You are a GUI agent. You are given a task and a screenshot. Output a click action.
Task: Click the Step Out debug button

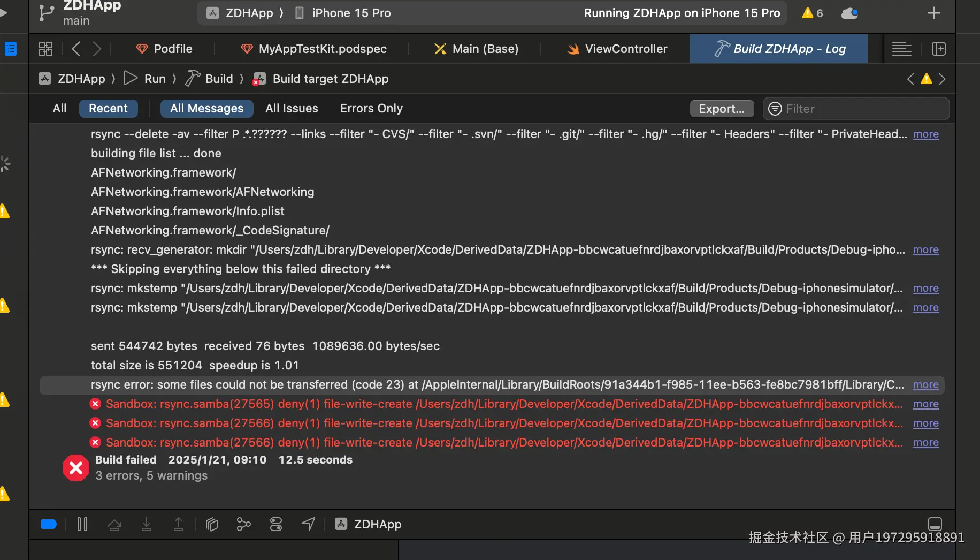[179, 524]
